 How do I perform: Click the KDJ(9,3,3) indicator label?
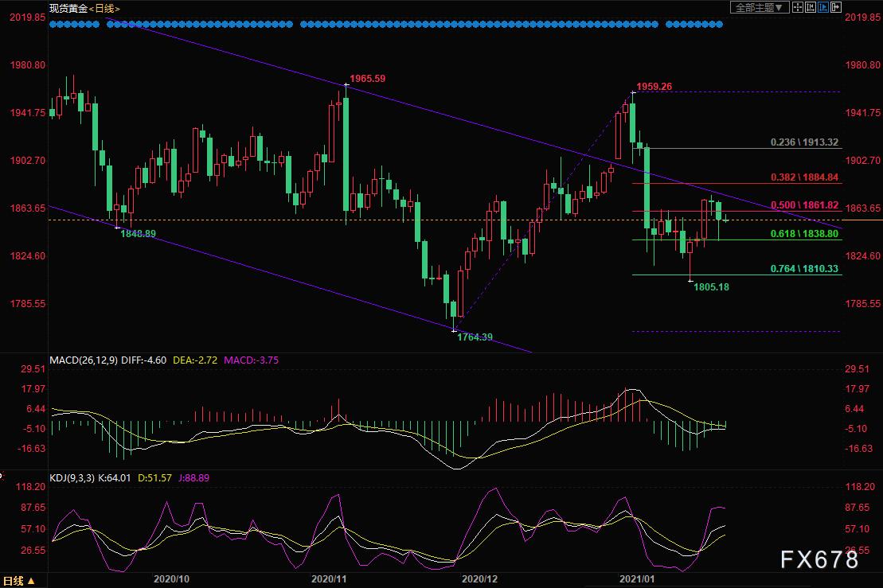click(72, 477)
